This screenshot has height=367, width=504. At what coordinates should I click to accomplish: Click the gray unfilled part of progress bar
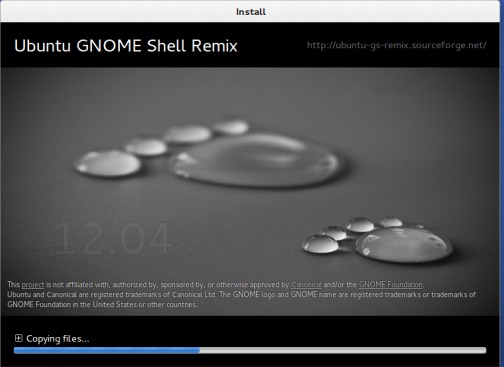coord(343,350)
